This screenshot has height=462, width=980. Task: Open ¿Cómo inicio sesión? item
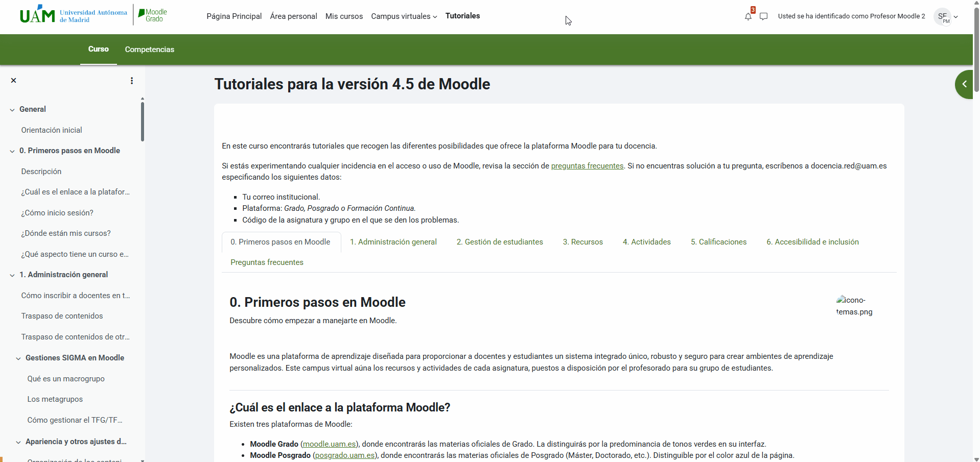click(x=57, y=213)
